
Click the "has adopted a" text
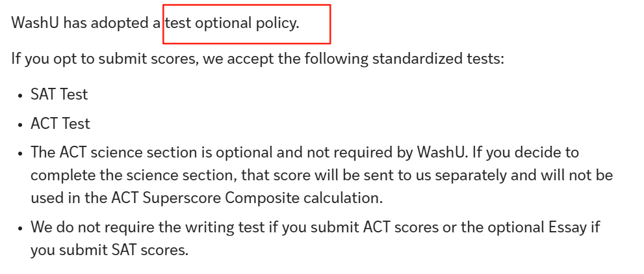(x=110, y=23)
